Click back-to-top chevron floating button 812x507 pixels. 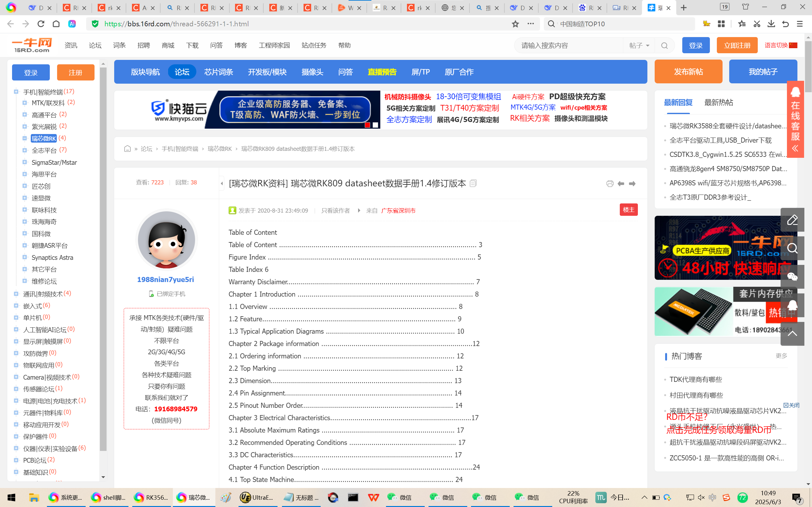click(x=792, y=333)
